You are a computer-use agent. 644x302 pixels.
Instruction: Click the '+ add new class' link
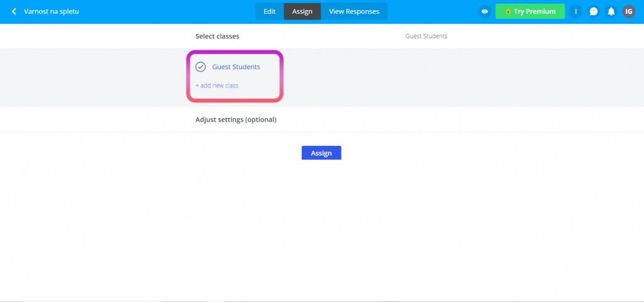pyautogui.click(x=217, y=86)
